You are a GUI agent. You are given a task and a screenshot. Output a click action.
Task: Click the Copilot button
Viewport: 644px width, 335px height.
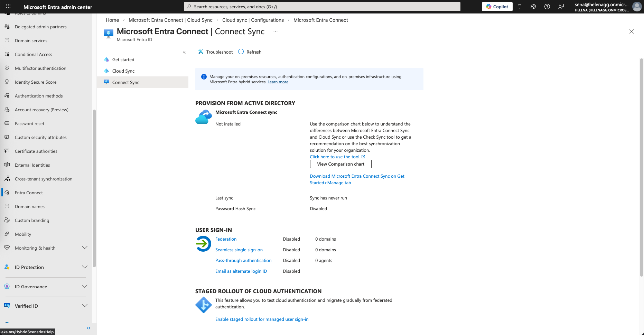tap(497, 7)
